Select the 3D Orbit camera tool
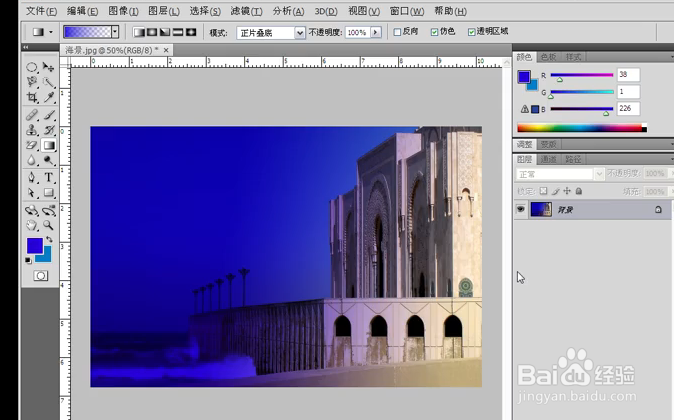 (49, 210)
